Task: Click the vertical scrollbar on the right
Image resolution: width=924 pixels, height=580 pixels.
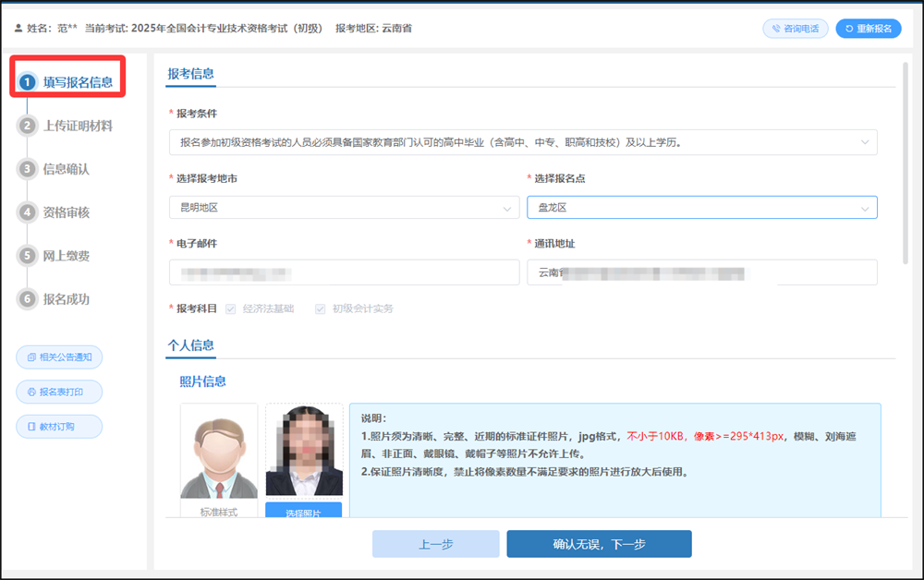Action: pyautogui.click(x=906, y=163)
